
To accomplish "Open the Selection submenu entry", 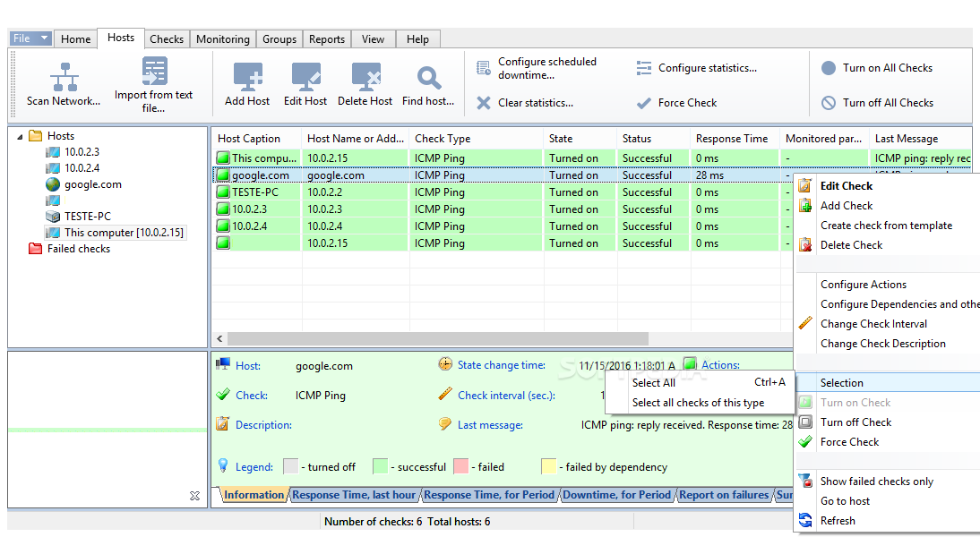I will (x=888, y=383).
